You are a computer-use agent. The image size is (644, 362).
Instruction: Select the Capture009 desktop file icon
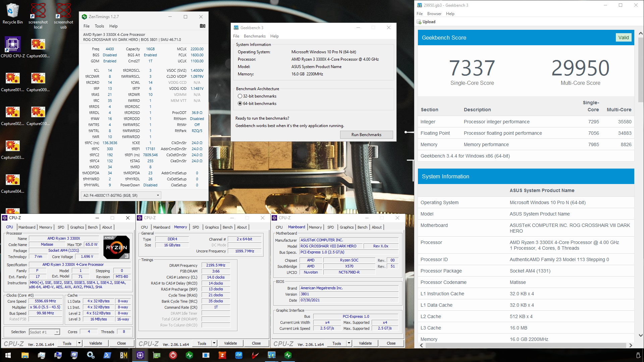click(38, 81)
